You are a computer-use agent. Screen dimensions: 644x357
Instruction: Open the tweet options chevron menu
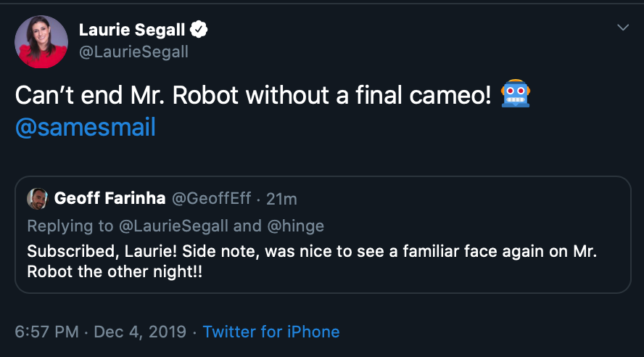tap(622, 28)
